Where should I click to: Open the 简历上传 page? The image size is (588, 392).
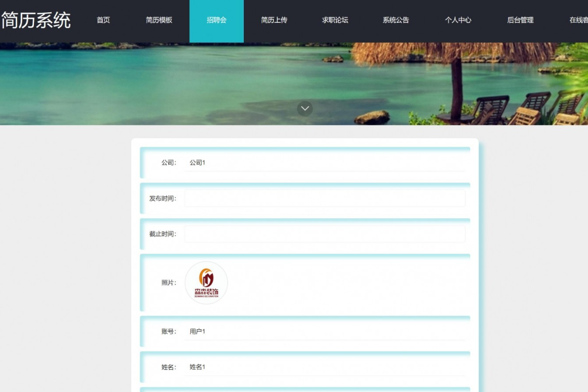274,20
